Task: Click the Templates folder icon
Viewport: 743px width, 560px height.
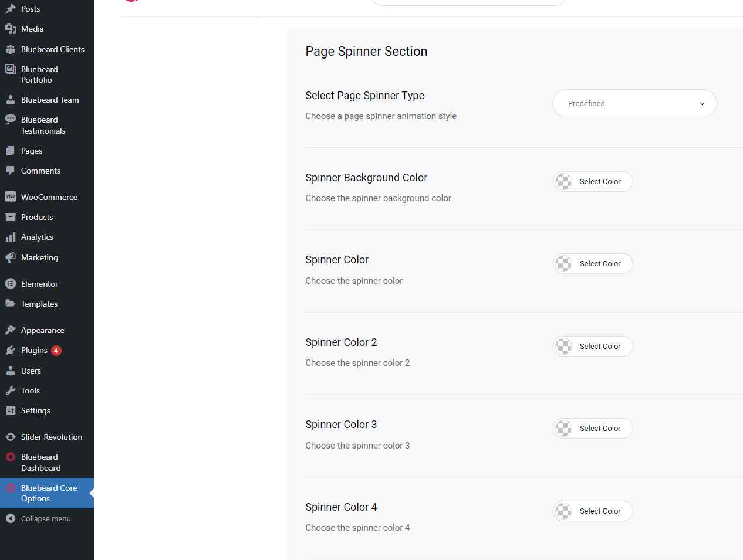Action: click(x=11, y=304)
